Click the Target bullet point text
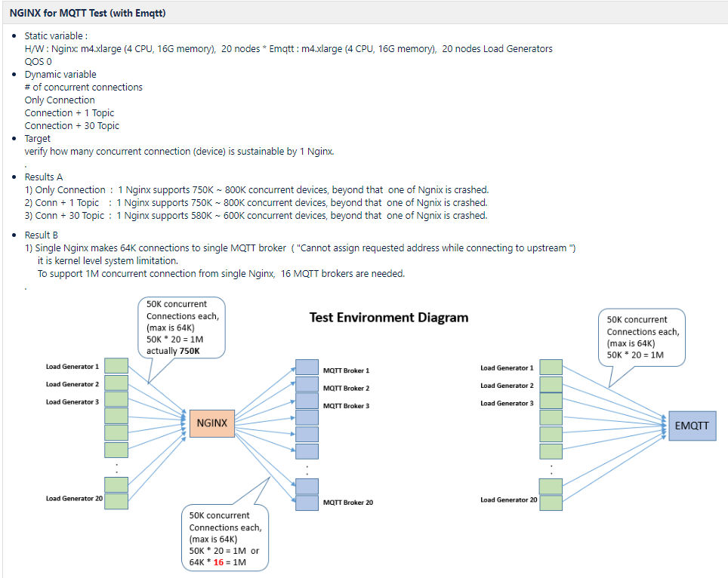This screenshot has width=728, height=578. coord(38,138)
